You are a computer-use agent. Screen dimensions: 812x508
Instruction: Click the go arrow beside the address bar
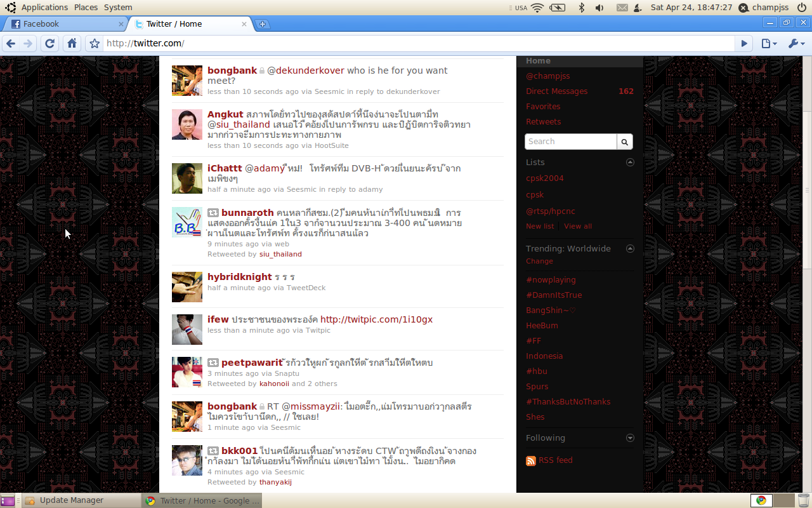coord(745,43)
